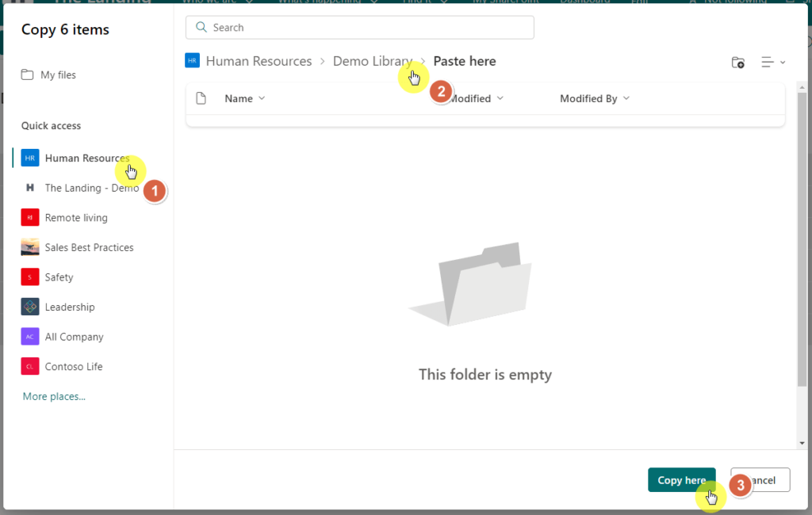The width and height of the screenshot is (812, 515).
Task: Select the All Company site
Action: 74,337
